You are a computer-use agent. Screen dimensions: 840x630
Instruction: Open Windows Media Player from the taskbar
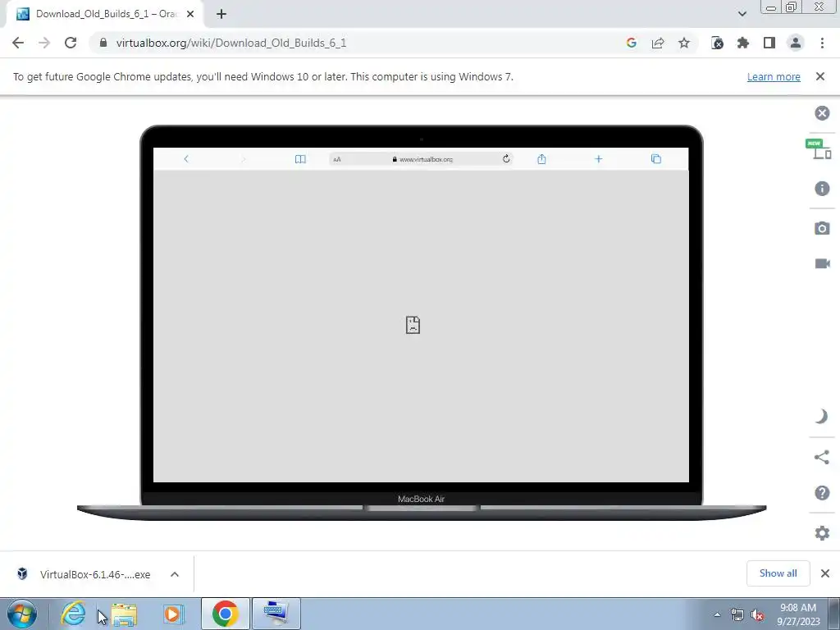173,614
